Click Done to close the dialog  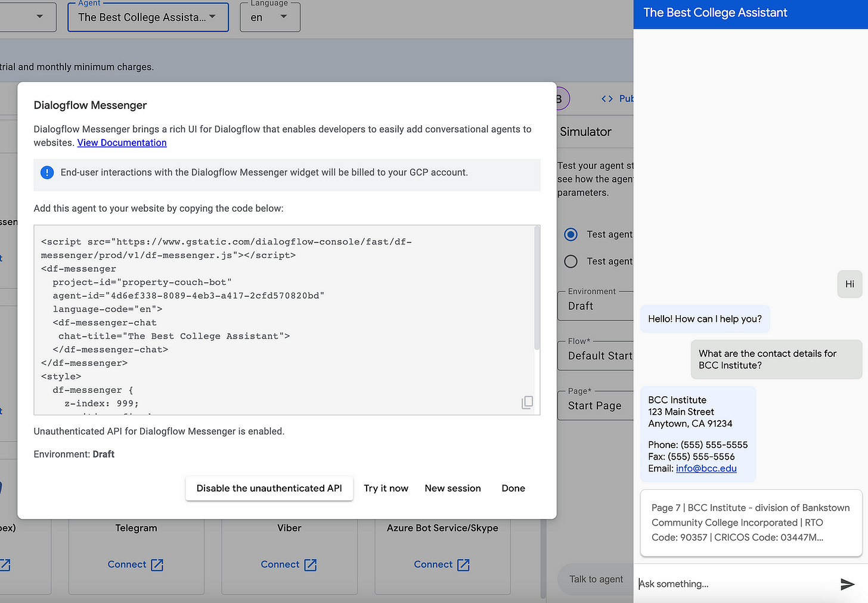pyautogui.click(x=513, y=489)
